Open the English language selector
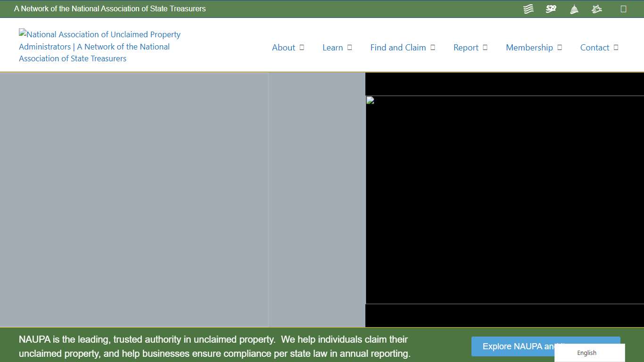The height and width of the screenshot is (362, 644). [586, 353]
